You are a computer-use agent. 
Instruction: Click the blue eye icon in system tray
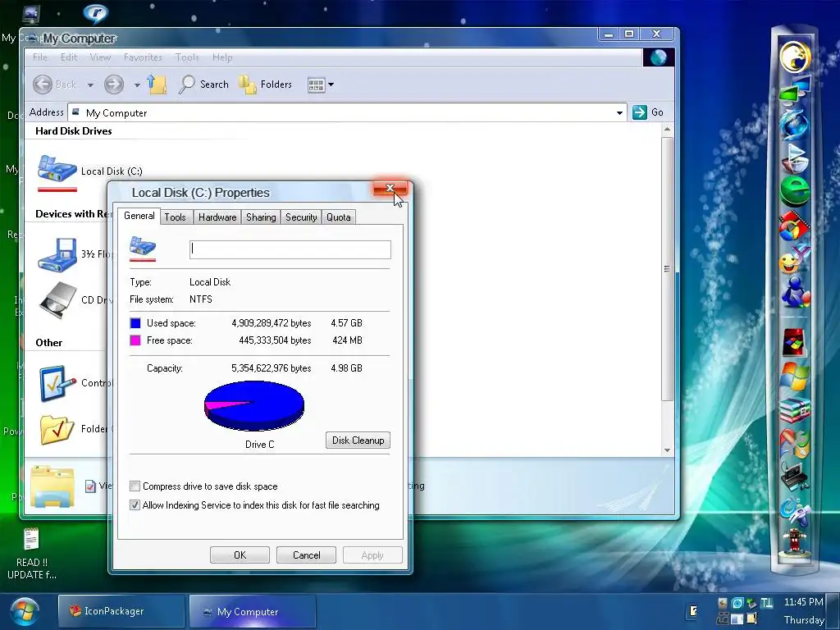tap(737, 603)
